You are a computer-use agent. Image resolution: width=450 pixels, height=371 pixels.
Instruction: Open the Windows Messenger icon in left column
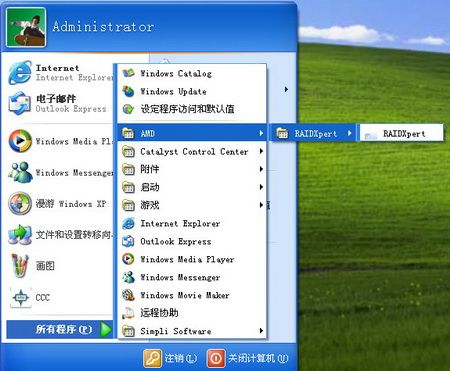pos(20,172)
